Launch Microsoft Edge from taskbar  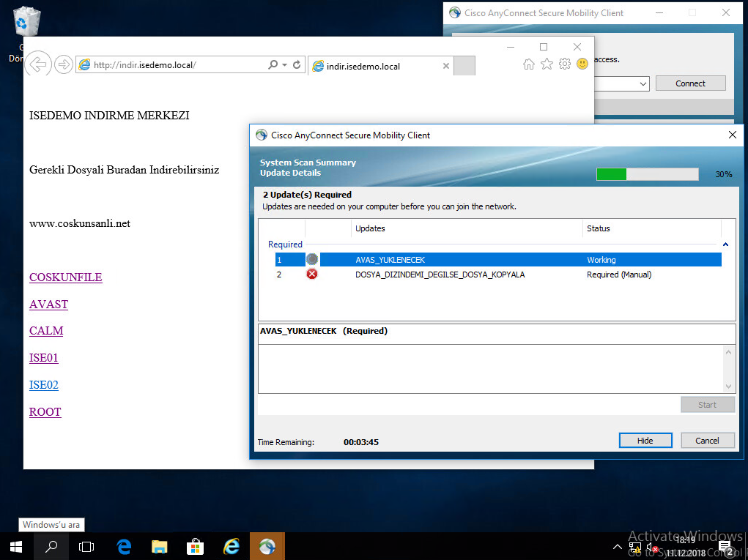[x=124, y=546]
